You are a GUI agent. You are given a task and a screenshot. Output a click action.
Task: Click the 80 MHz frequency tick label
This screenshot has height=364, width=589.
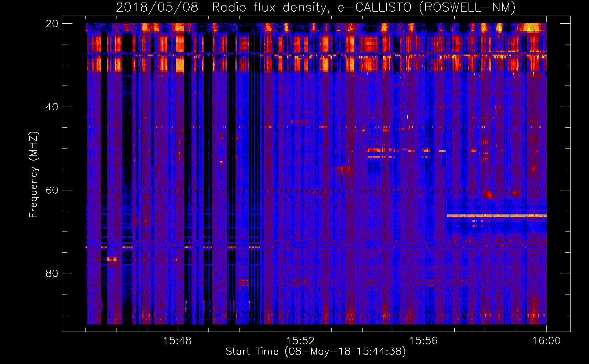pyautogui.click(x=52, y=273)
